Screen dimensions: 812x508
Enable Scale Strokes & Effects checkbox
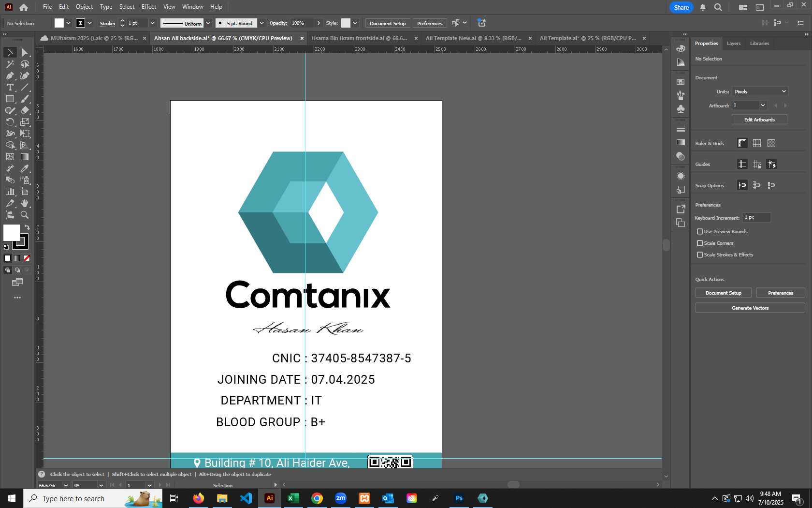point(700,255)
